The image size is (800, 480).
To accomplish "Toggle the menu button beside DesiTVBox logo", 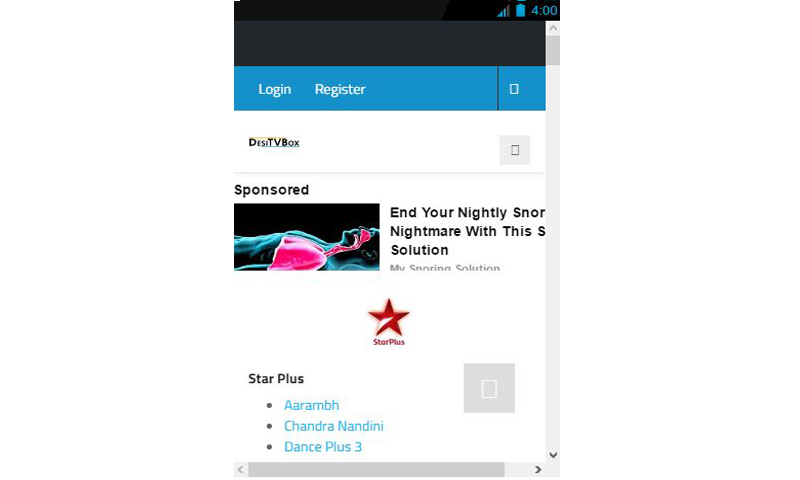I will pyautogui.click(x=515, y=150).
